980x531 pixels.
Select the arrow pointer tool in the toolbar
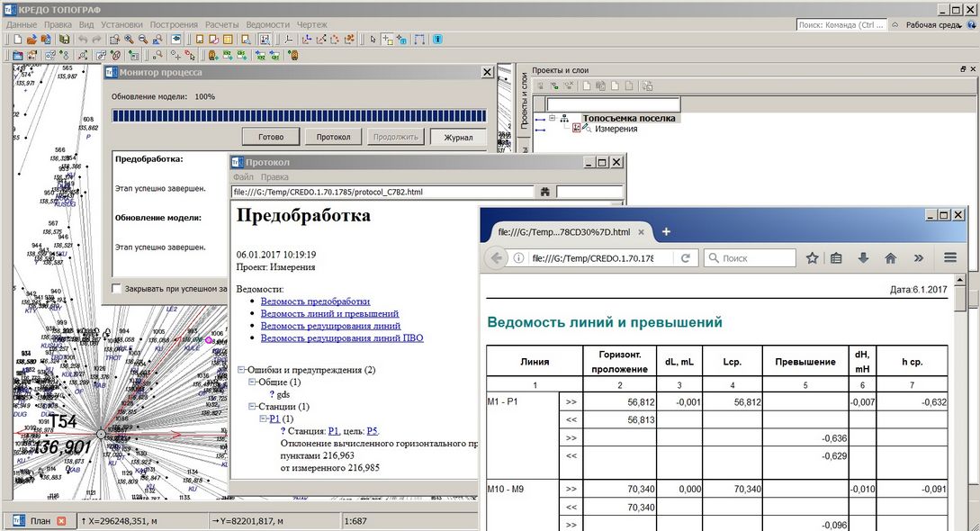tap(373, 40)
